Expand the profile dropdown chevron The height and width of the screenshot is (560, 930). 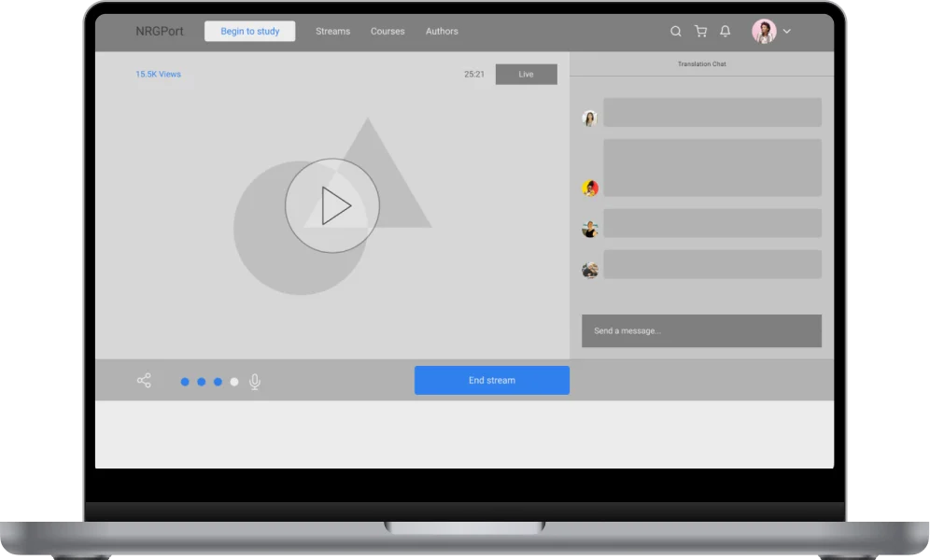tap(787, 32)
